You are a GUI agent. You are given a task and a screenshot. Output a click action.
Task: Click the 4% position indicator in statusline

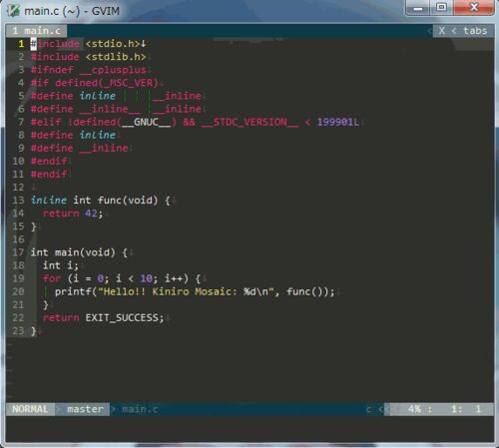[414, 409]
